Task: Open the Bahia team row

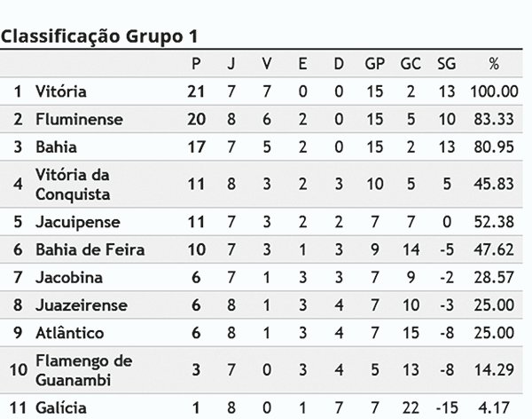Action: 262,147
